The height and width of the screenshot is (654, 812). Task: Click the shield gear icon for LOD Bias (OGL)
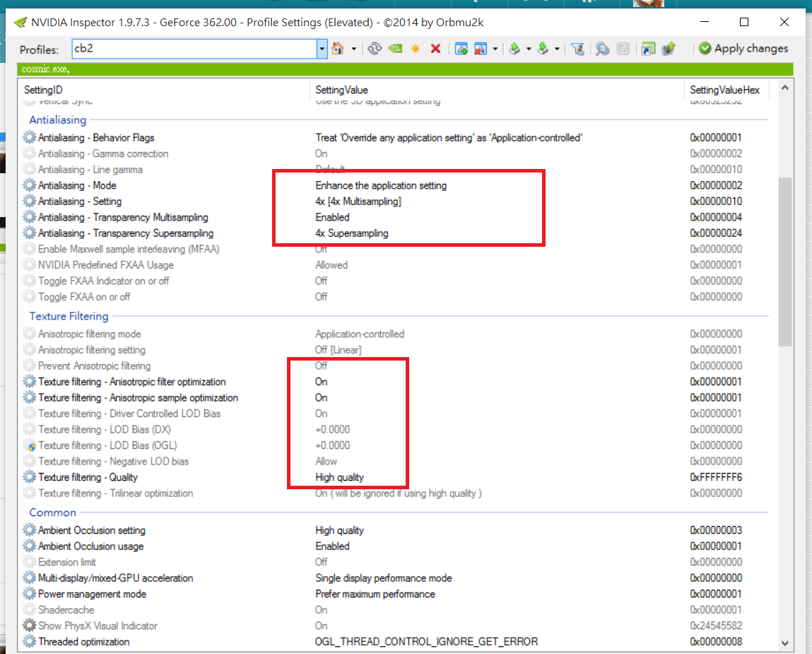click(x=30, y=445)
